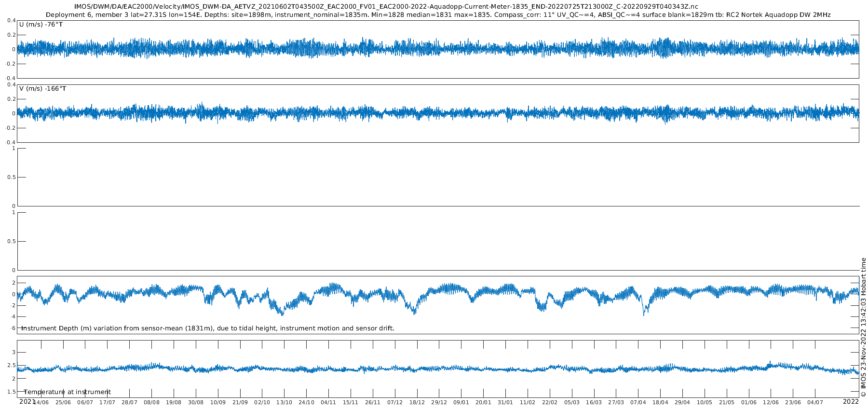Click the '13/10' date tick label
The width and height of the screenshot is (868, 410).
285,402
